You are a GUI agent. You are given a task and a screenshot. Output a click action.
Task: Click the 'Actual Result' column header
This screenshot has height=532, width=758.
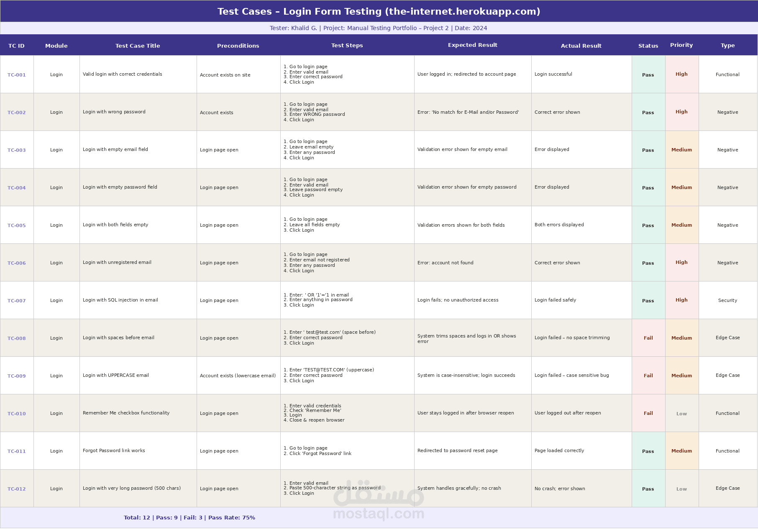tap(581, 46)
